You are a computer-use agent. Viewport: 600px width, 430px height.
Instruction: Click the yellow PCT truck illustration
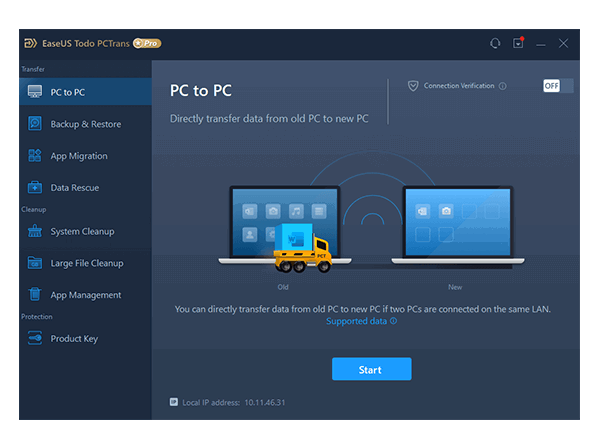(303, 248)
